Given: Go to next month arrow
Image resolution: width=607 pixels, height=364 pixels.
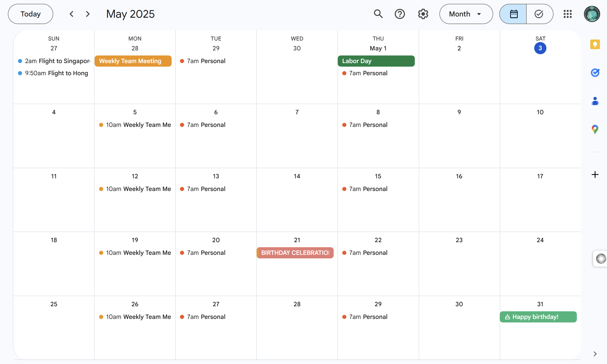Looking at the screenshot, I should point(88,14).
